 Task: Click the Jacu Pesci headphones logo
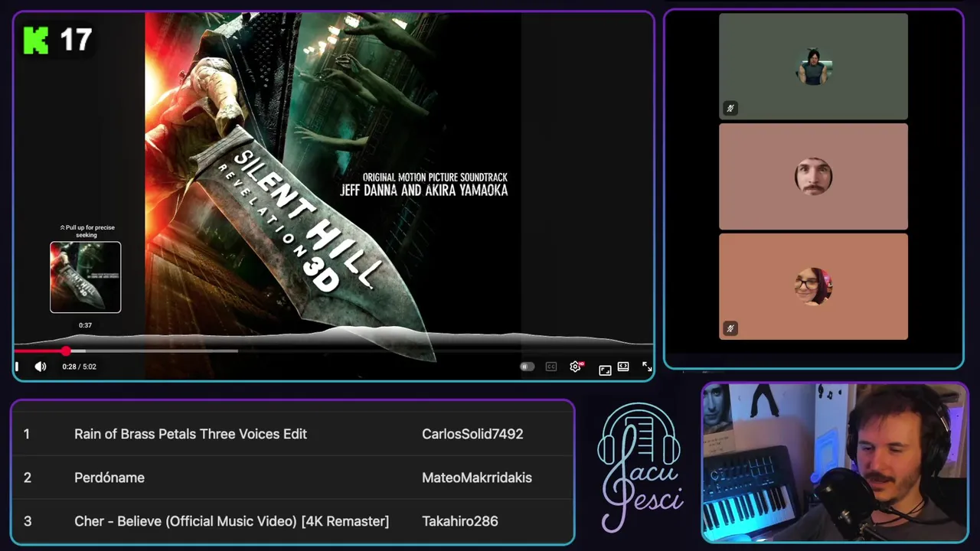pyautogui.click(x=639, y=467)
